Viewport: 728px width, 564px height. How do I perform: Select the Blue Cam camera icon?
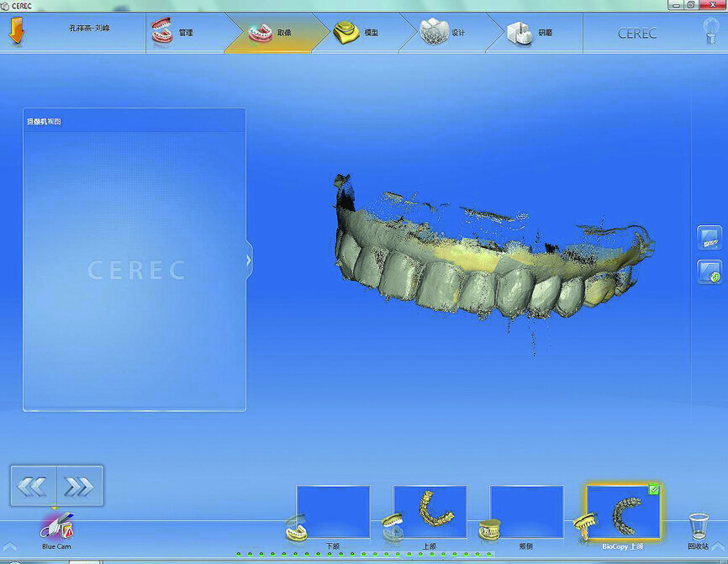click(x=57, y=527)
